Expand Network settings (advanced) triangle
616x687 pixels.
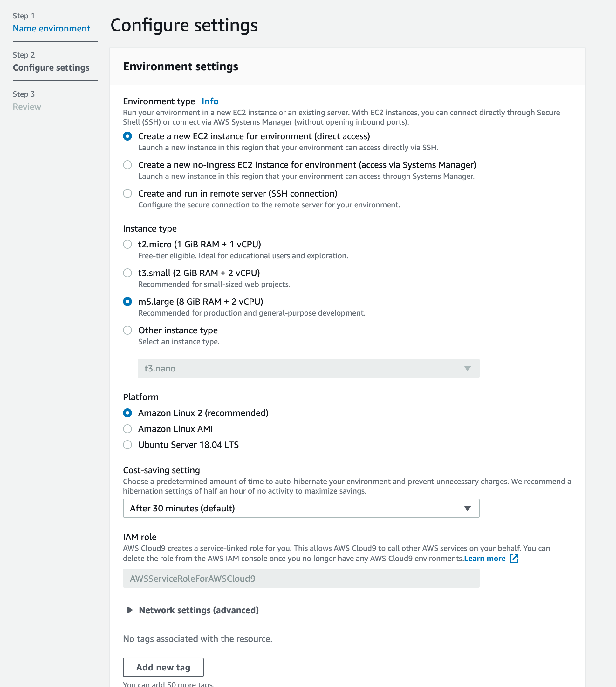coord(130,610)
